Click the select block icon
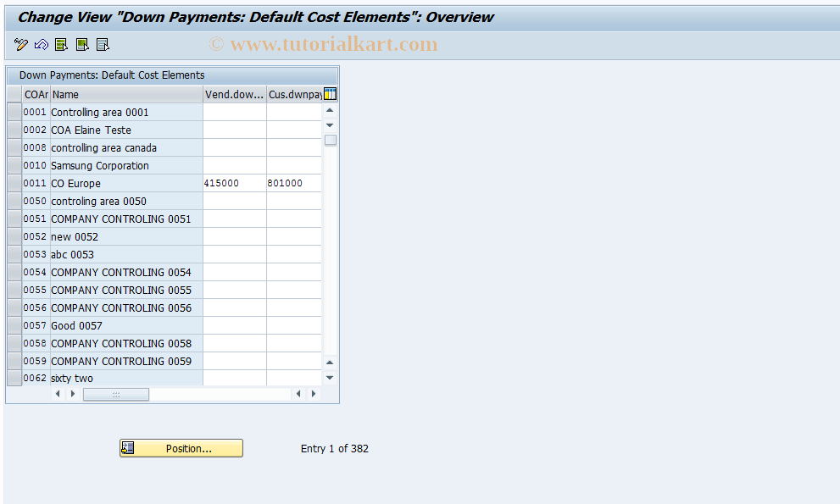Image resolution: width=840 pixels, height=504 pixels. click(x=81, y=44)
